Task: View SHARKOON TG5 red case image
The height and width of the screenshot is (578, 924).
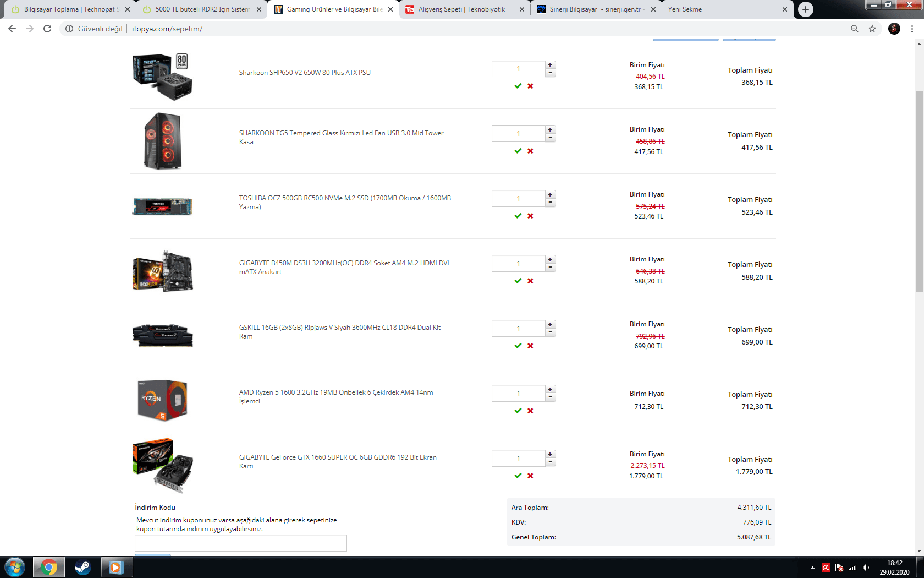Action: (x=163, y=141)
